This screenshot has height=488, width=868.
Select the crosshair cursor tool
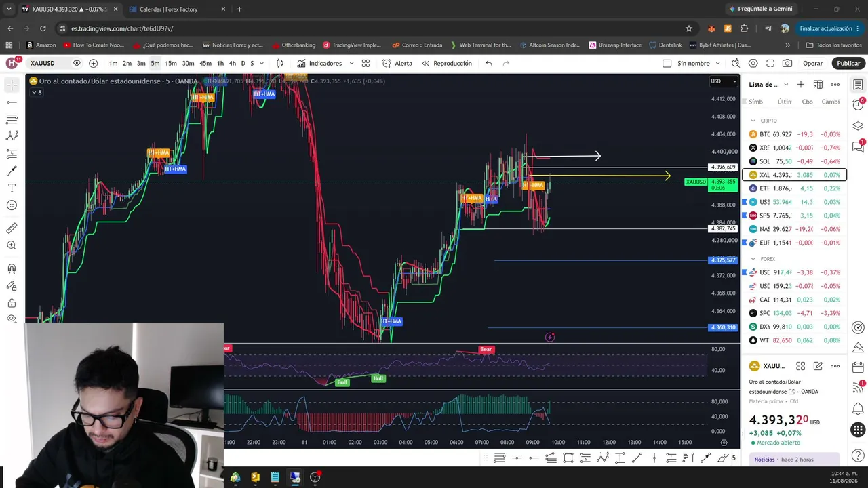click(12, 85)
